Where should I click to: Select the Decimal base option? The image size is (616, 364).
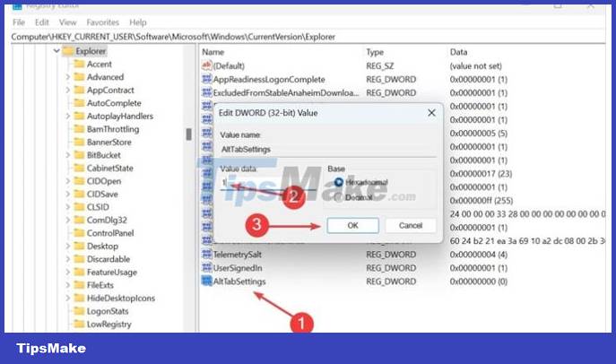(x=339, y=197)
